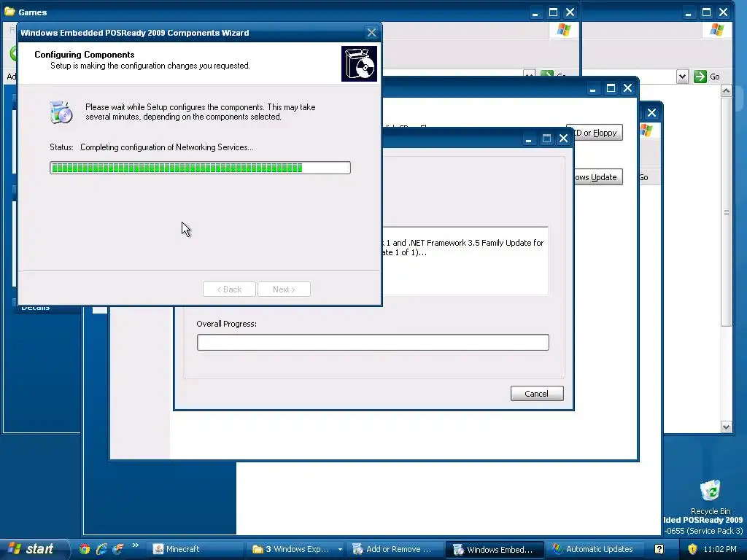Minimize the Games window

coord(535,13)
